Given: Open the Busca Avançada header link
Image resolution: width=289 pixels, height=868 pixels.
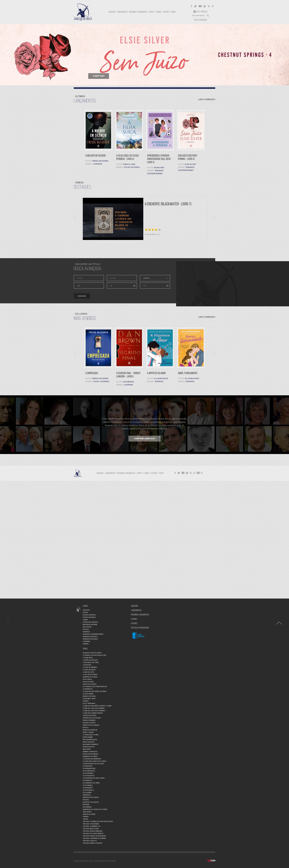Looking at the screenshot, I should [x=200, y=20].
